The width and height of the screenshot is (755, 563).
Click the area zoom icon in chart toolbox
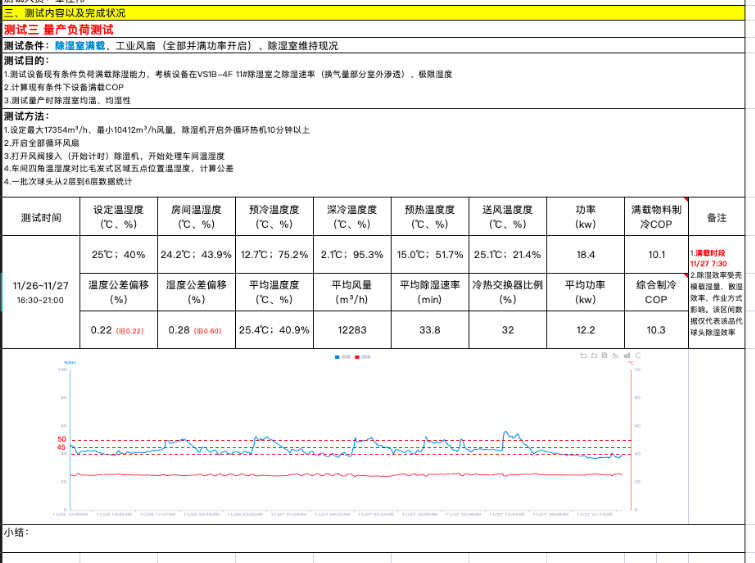583,355
